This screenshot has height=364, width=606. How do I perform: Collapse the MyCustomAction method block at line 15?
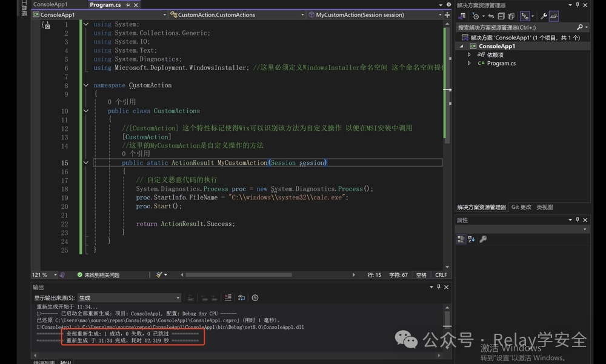click(86, 163)
